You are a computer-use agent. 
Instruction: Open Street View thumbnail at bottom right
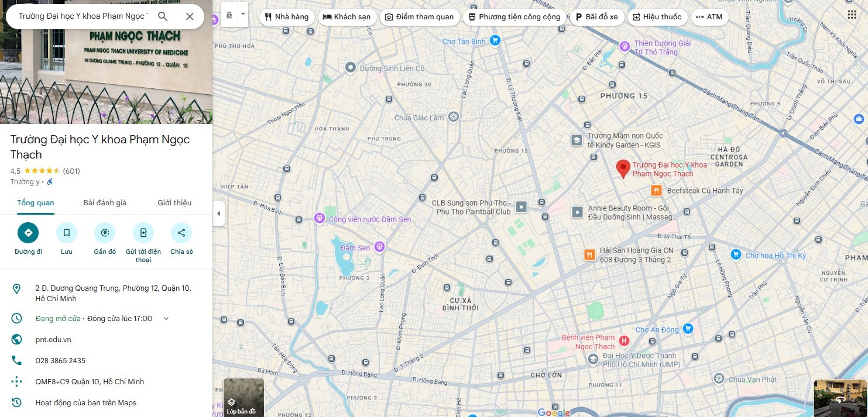tap(840, 398)
